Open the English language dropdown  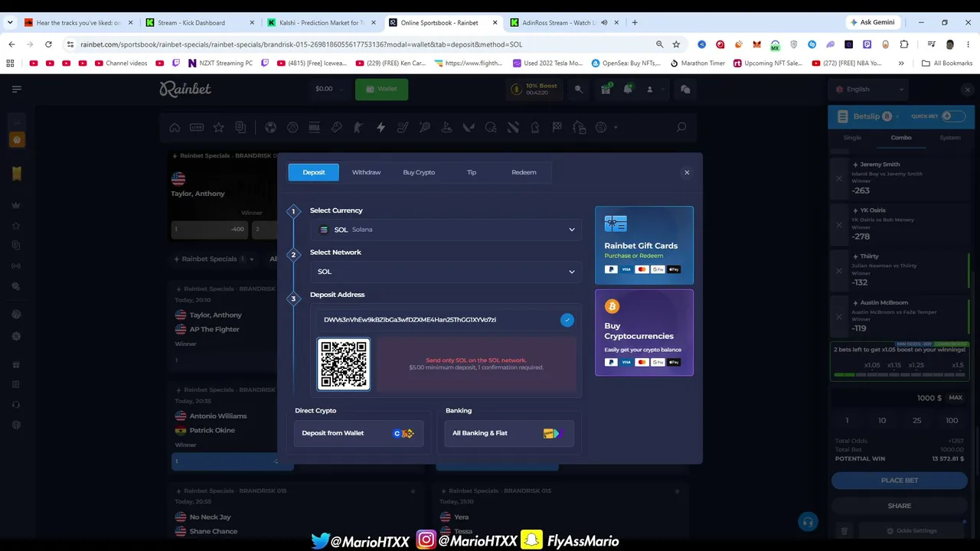871,89
